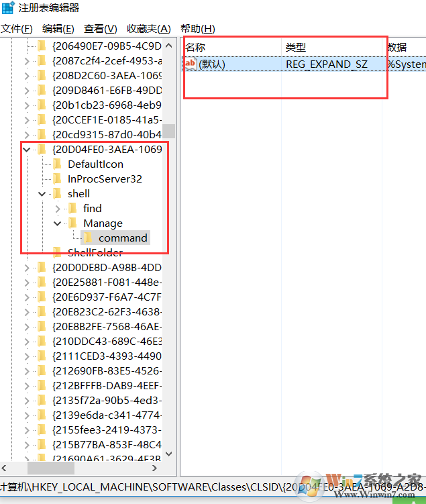Click the folder icon of {20CCEF1E-0185-41a5 key
426x504 pixels.
pos(42,120)
